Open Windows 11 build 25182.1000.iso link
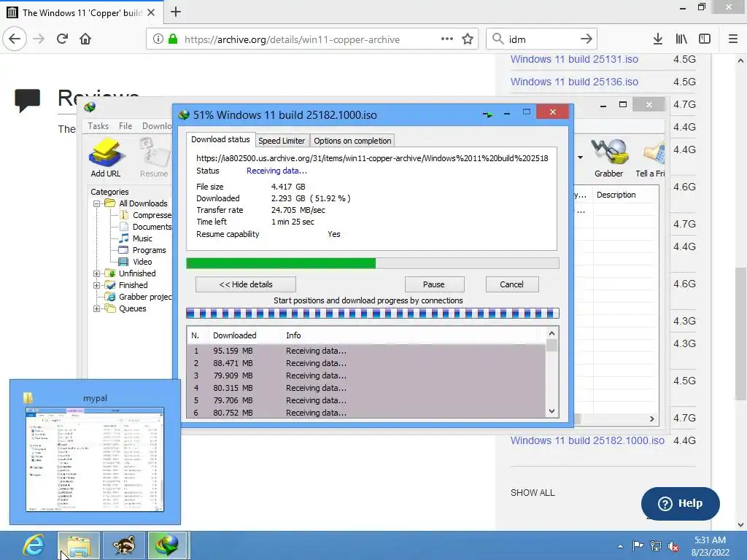Image resolution: width=747 pixels, height=560 pixels. pyautogui.click(x=587, y=440)
